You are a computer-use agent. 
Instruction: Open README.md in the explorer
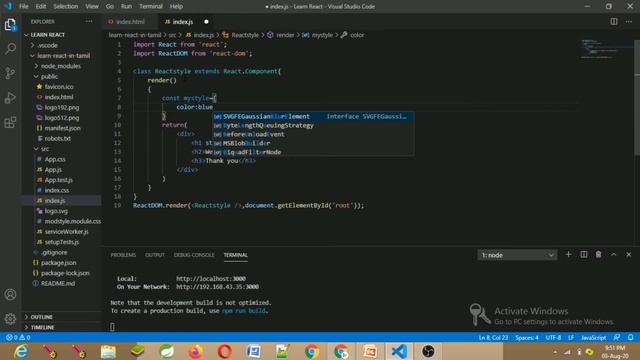58,283
